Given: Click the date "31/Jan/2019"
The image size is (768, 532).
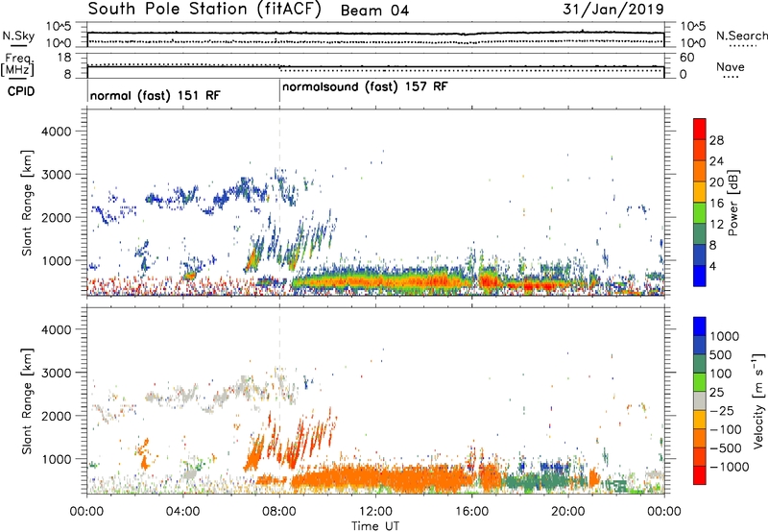Looking at the screenshot, I should 613,9.
